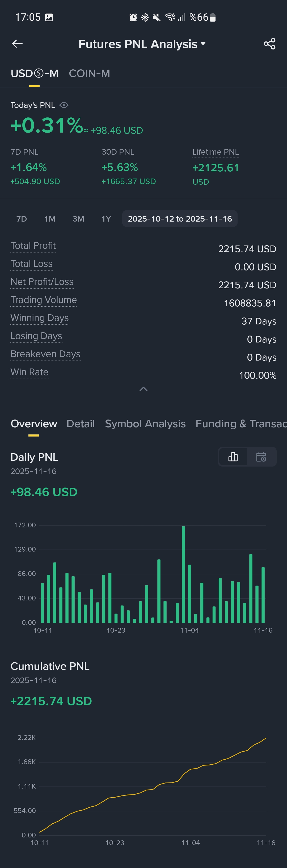This screenshot has height=868, width=287.
Task: Collapse the statistics panel with the chevron
Action: coord(143,389)
